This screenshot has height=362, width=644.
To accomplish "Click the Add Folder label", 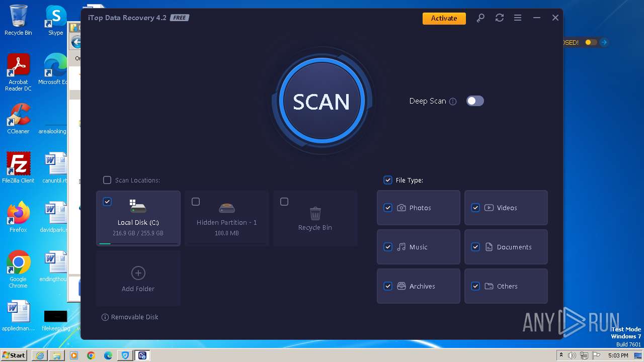I will pyautogui.click(x=138, y=289).
